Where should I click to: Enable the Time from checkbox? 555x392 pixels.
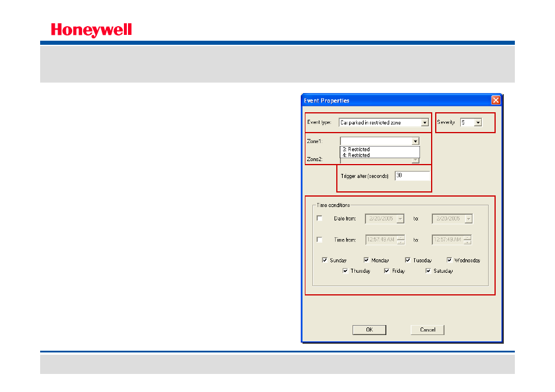tap(319, 240)
